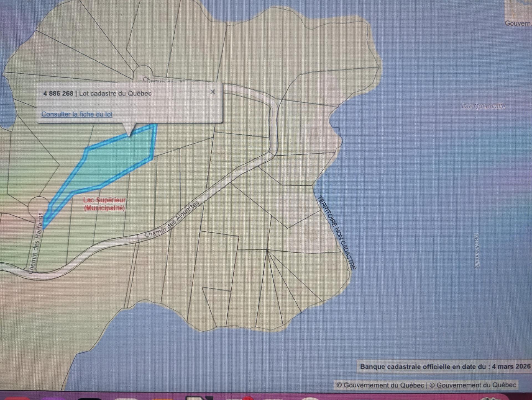Click the 'Lot cadastre du Québec' popup title
Screen dimensions: 532x400
[x=115, y=94]
